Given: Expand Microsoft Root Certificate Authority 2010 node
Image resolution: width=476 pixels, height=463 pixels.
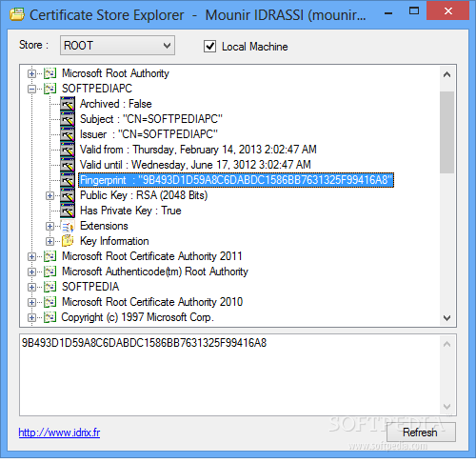Looking at the screenshot, I should click(31, 302).
